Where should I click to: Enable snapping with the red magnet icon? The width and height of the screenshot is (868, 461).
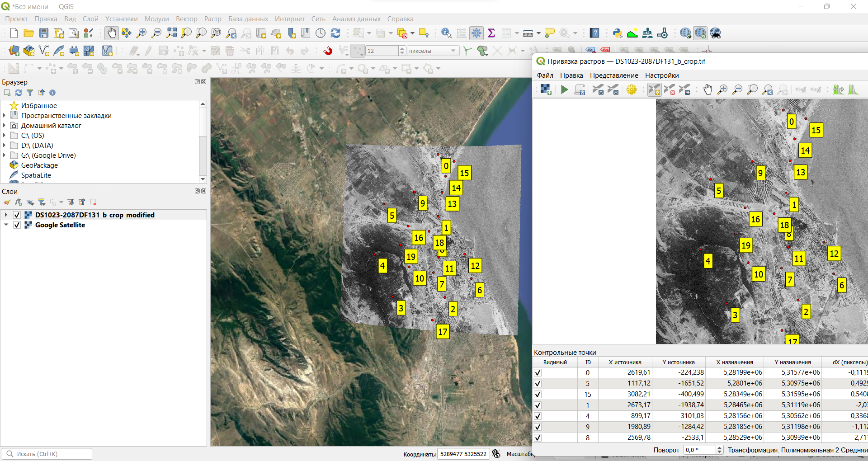(x=328, y=51)
